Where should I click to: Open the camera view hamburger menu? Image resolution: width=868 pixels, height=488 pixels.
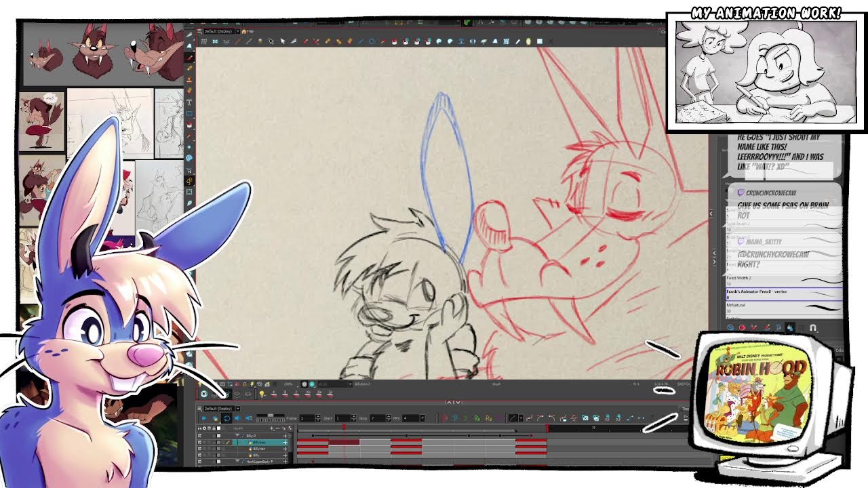point(199,31)
